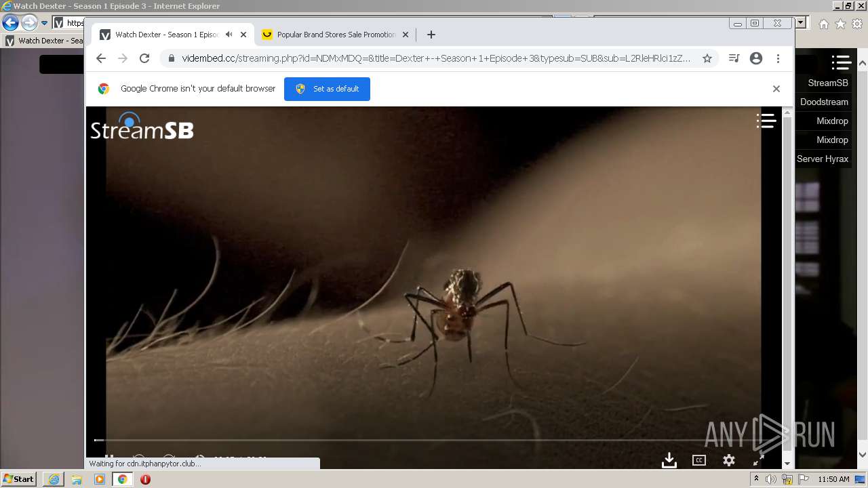Launch Internet Explorer from taskbar
The width and height of the screenshot is (868, 488).
point(54,479)
